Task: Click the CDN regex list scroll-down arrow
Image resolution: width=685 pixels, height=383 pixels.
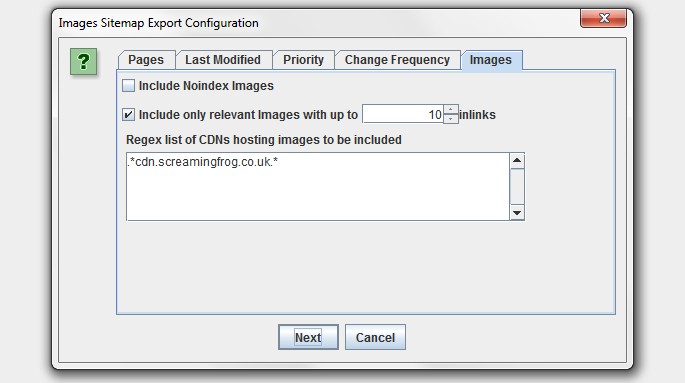Action: point(517,213)
